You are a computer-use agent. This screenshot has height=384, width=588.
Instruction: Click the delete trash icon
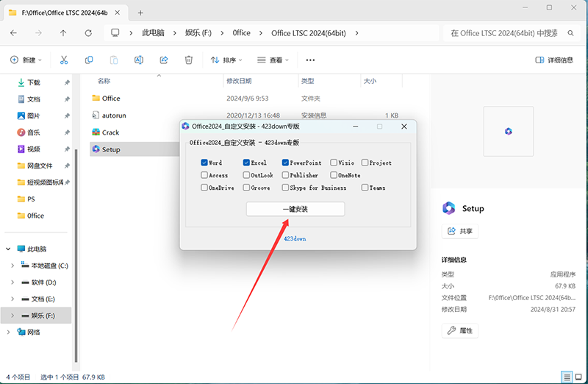point(189,60)
